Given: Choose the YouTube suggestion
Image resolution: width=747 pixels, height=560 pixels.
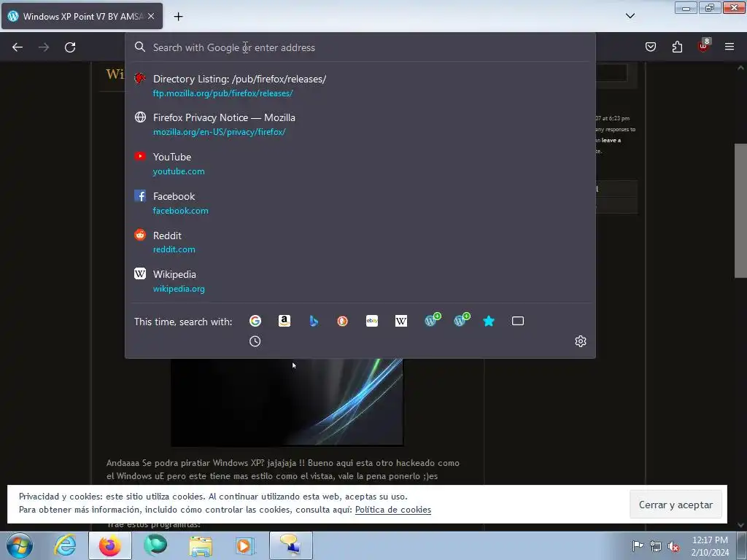Looking at the screenshot, I should point(360,164).
